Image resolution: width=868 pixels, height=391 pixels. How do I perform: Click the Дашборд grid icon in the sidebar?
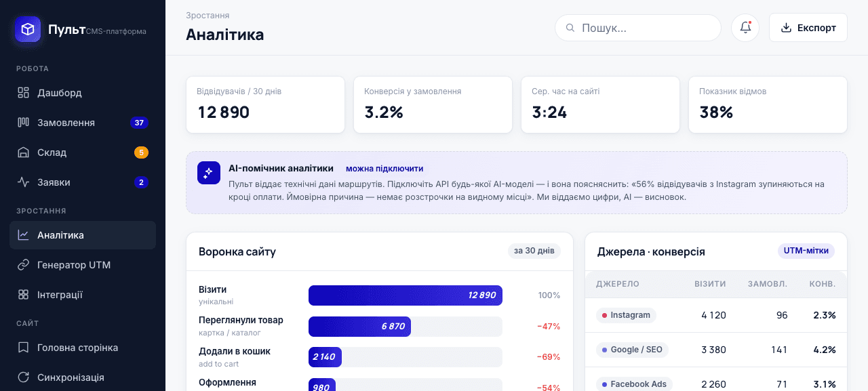click(x=23, y=93)
